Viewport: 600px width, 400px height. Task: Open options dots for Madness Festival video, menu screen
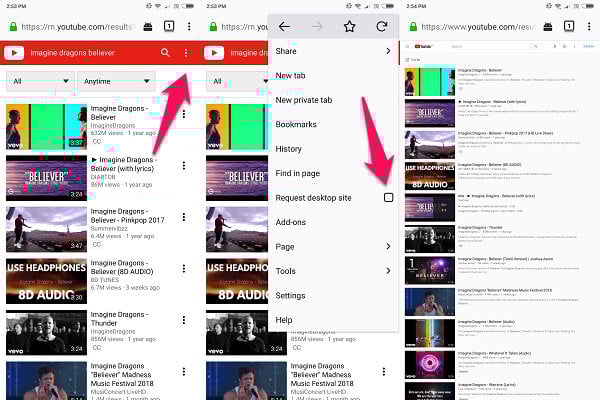pos(384,371)
